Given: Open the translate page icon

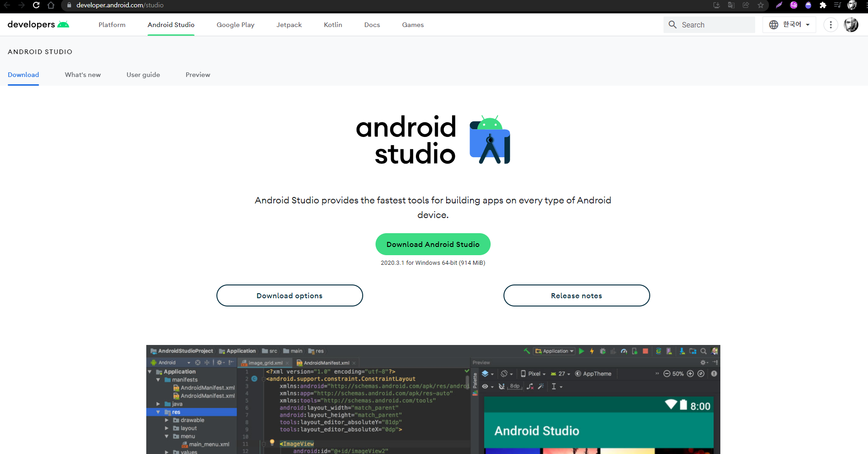Looking at the screenshot, I should click(731, 5).
